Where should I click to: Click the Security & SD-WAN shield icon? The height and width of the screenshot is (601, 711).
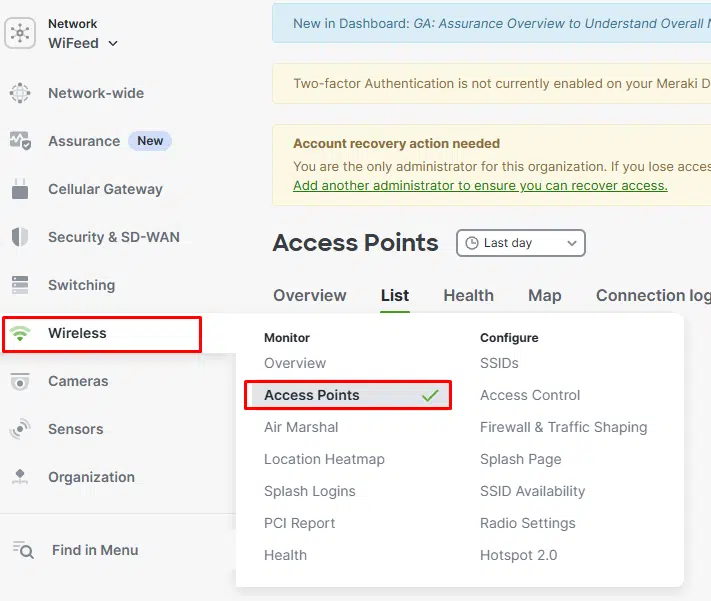(x=20, y=237)
